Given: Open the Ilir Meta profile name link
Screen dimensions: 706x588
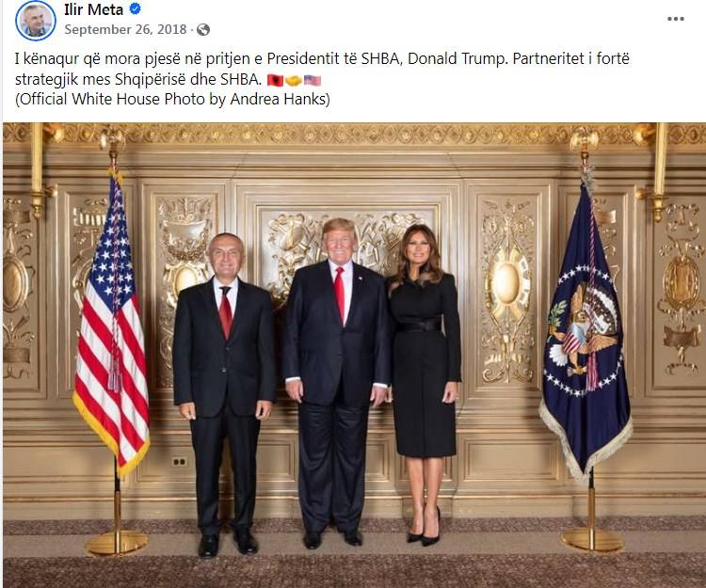Looking at the screenshot, I should point(93,9).
